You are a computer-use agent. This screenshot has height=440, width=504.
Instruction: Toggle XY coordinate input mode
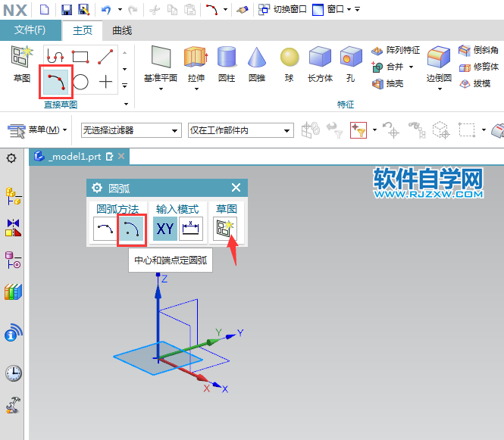pos(165,229)
